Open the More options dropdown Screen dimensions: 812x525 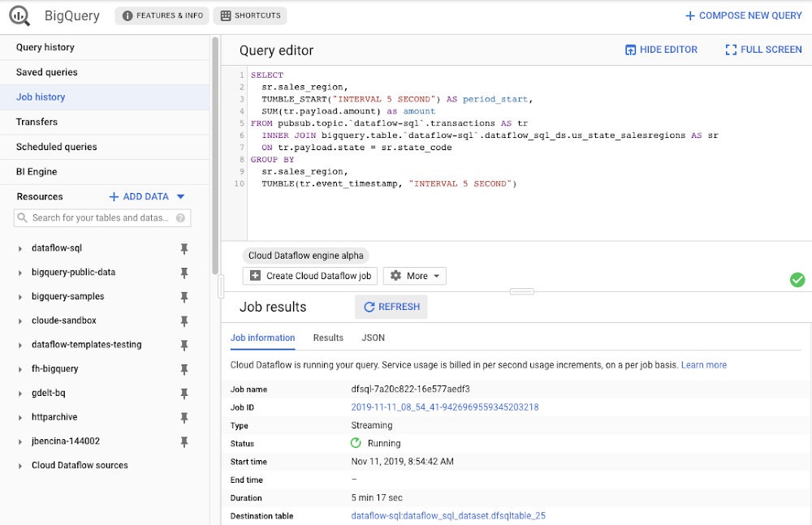(415, 276)
